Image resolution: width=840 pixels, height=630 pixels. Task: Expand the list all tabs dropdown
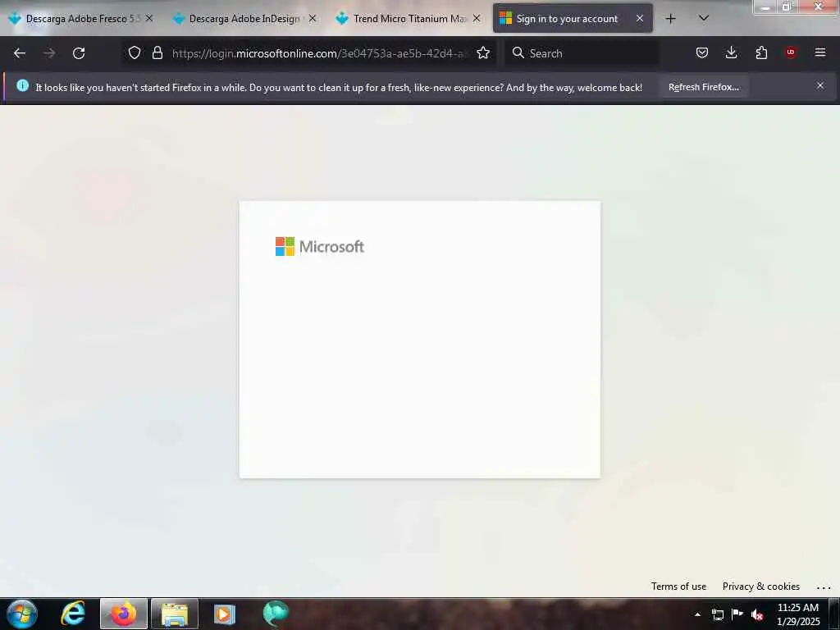[704, 18]
